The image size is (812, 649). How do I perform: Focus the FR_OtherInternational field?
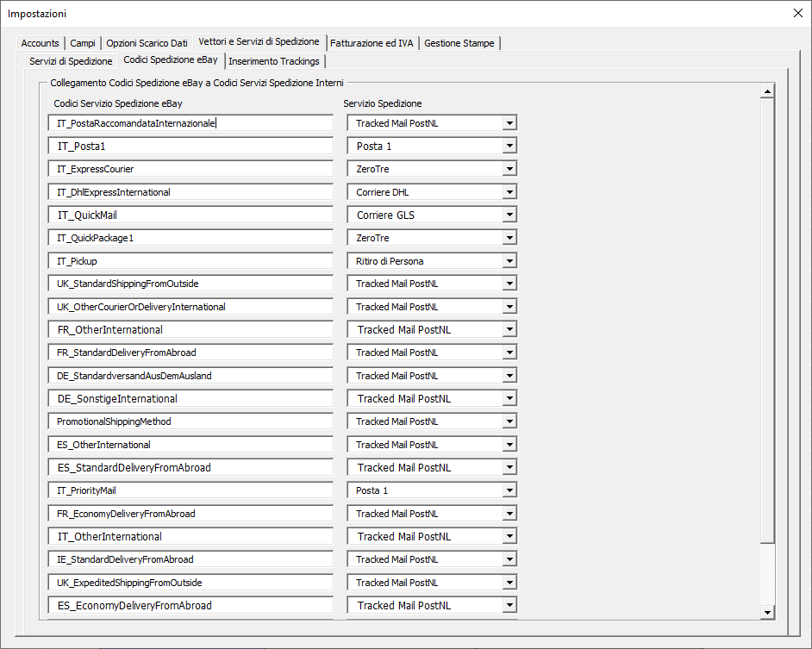tap(191, 329)
